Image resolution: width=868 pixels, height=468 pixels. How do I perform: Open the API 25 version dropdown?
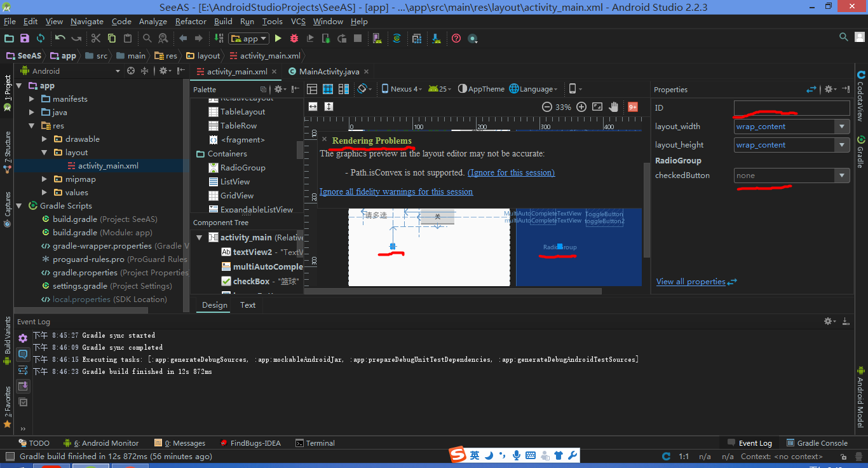440,89
